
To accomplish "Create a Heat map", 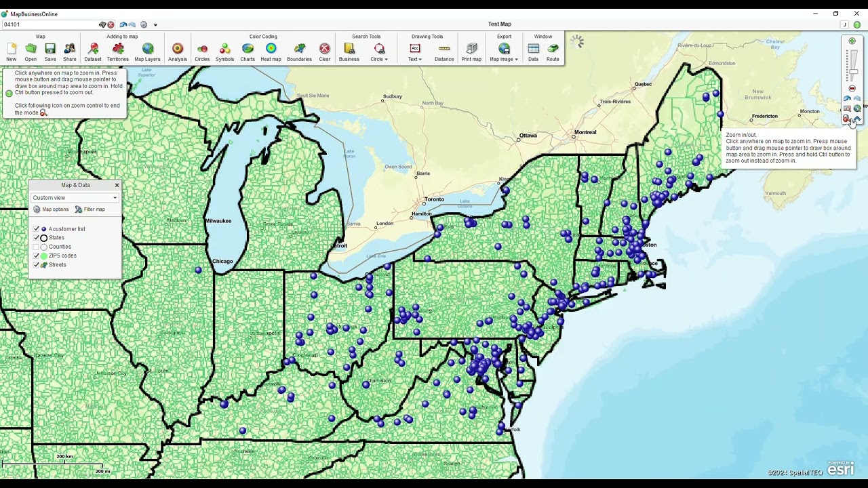I will click(271, 52).
